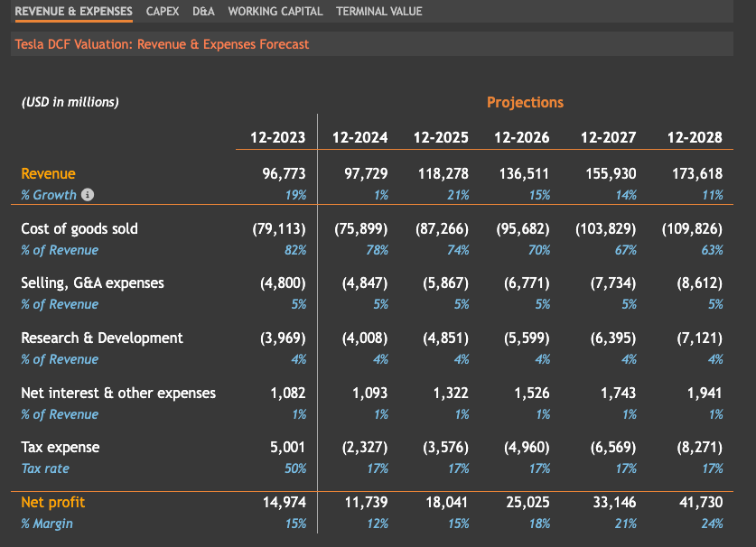
Task: Click the 12-2025 growth rate 21%
Action: (458, 195)
